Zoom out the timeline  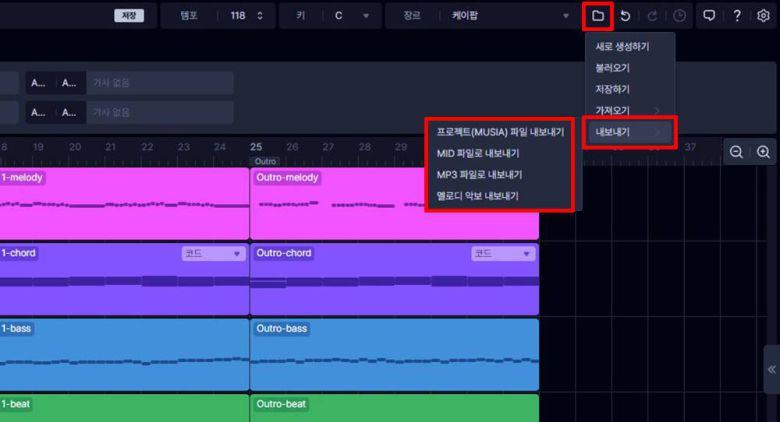coord(736,152)
